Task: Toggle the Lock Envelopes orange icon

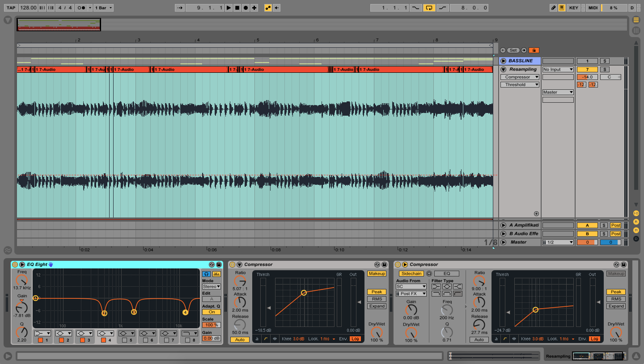Action: click(x=534, y=50)
